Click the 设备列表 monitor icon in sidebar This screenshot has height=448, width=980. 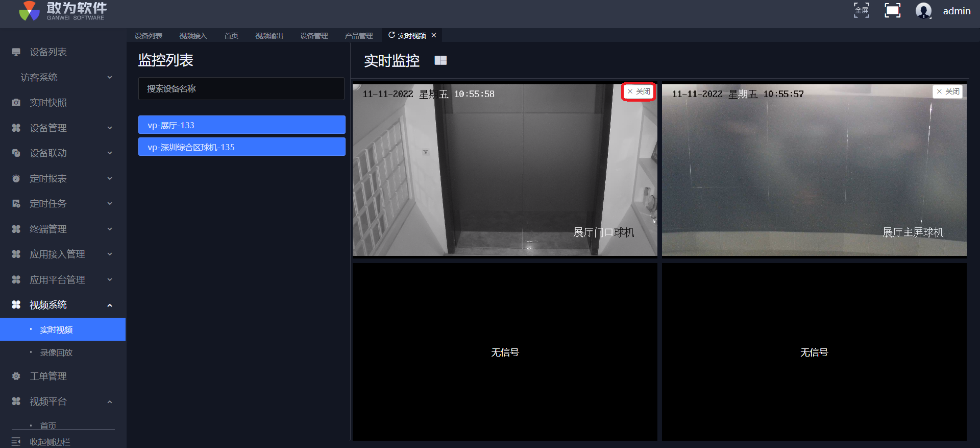point(16,52)
